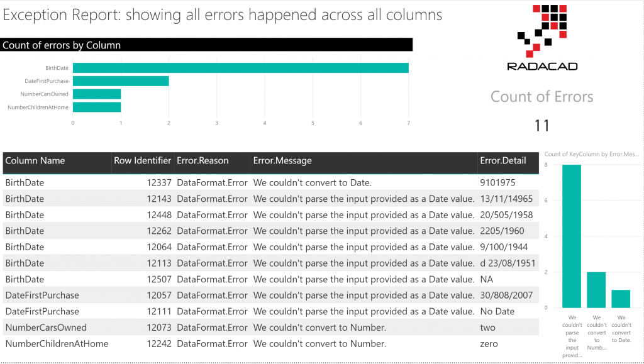Click the 'couldn't convert to Date' column bar
The image size is (644, 364).
click(x=621, y=299)
